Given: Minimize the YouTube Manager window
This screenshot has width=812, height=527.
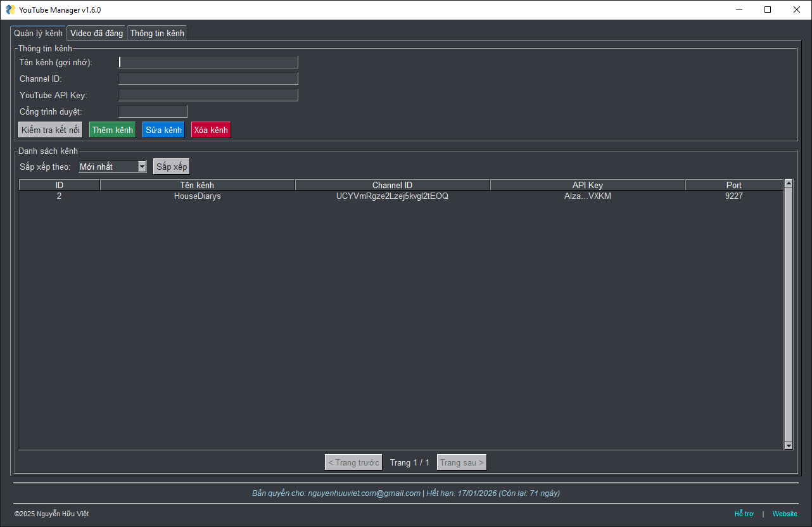Looking at the screenshot, I should tap(739, 10).
